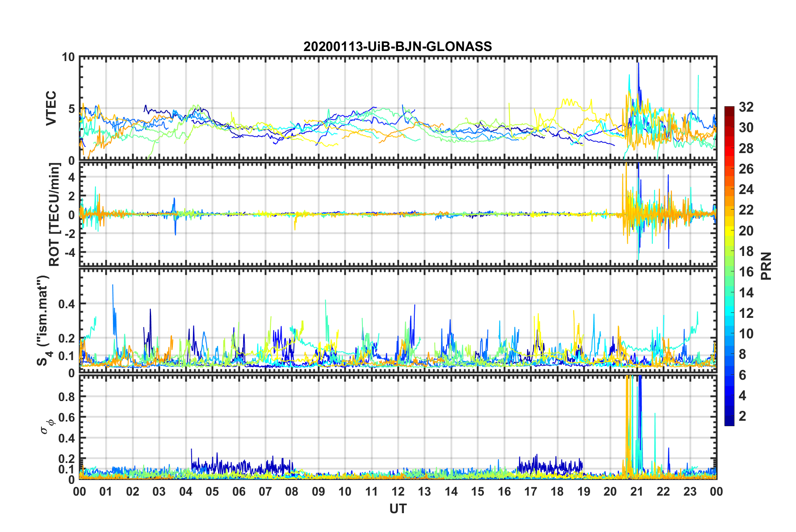796x532 pixels.
Task: Click the VTEC tick label 10
Action: pyautogui.click(x=68, y=57)
